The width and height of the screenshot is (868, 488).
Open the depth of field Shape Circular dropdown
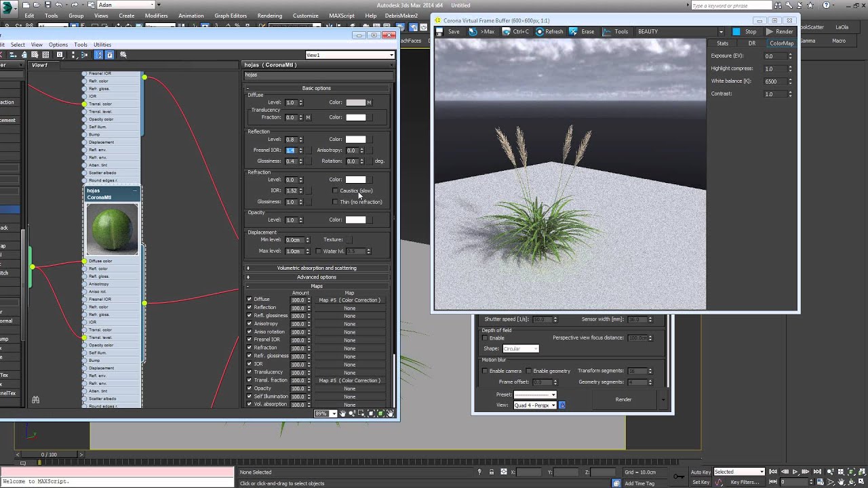pos(521,349)
